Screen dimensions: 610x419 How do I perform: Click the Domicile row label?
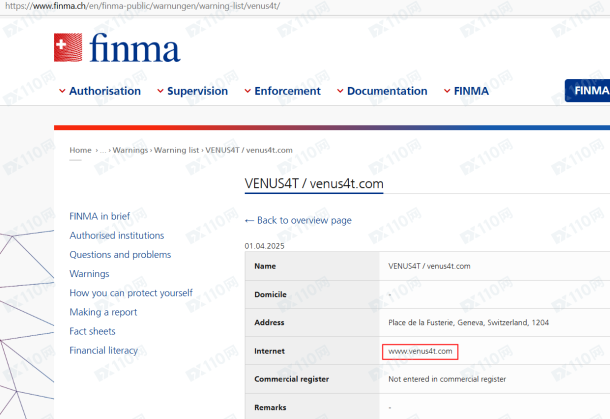[x=270, y=295]
